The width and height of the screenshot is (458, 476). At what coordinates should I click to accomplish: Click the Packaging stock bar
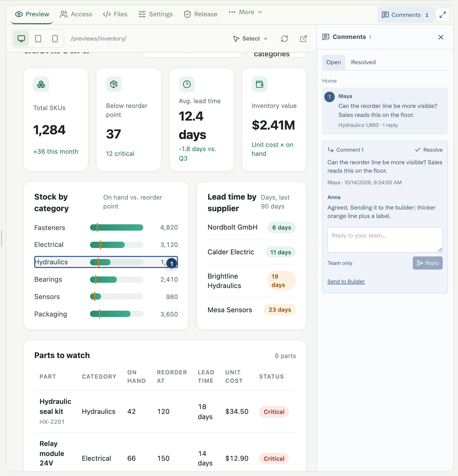pos(117,314)
